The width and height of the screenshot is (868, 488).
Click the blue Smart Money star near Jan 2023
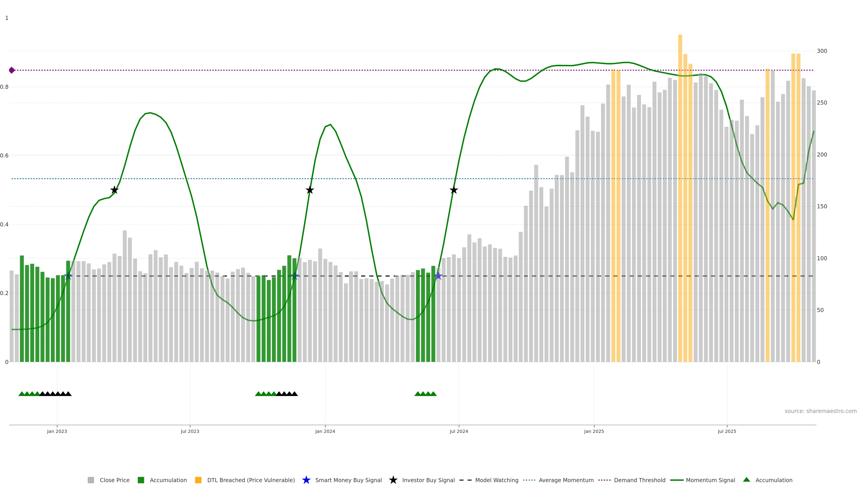click(x=68, y=276)
